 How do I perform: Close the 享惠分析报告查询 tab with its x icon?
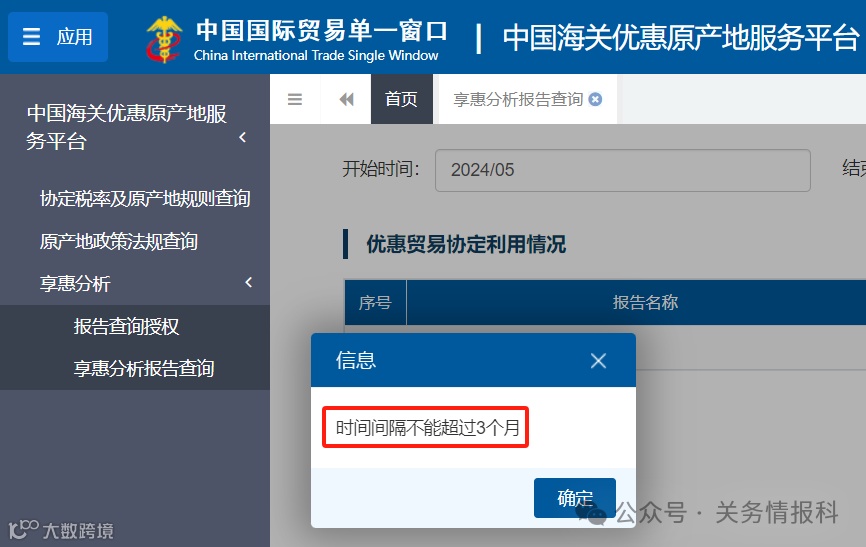click(x=595, y=99)
